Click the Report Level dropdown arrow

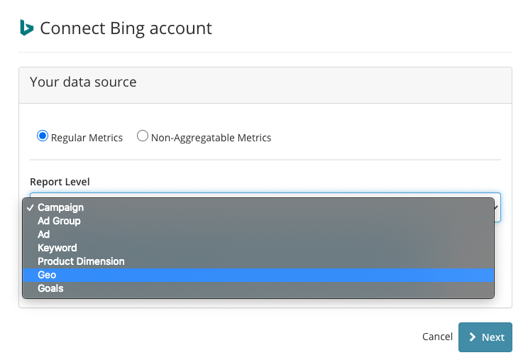click(496, 207)
